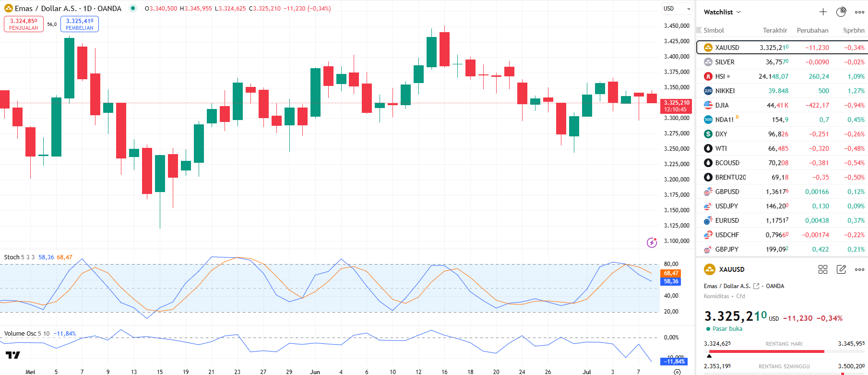Open the USD currency dropdown on price axis
The height and width of the screenshot is (375, 868).
pyautogui.click(x=677, y=9)
